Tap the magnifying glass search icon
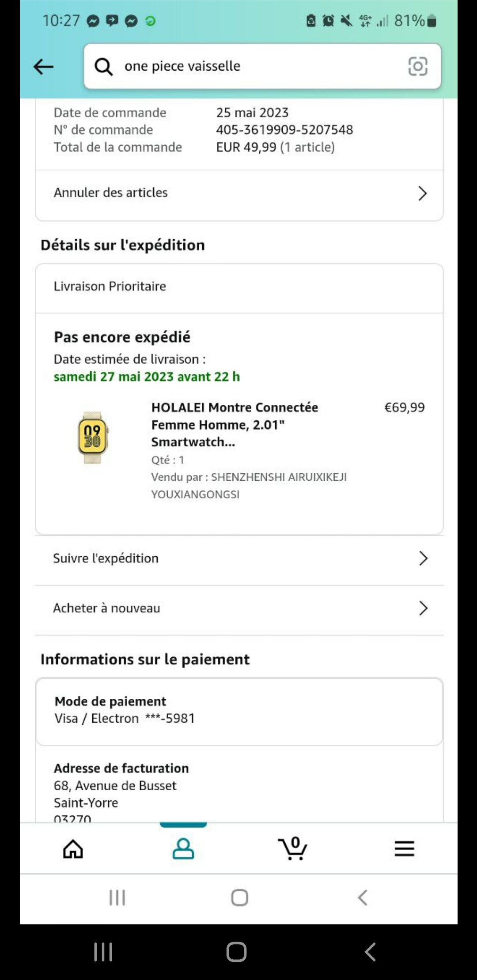The height and width of the screenshot is (980, 477). tap(103, 67)
